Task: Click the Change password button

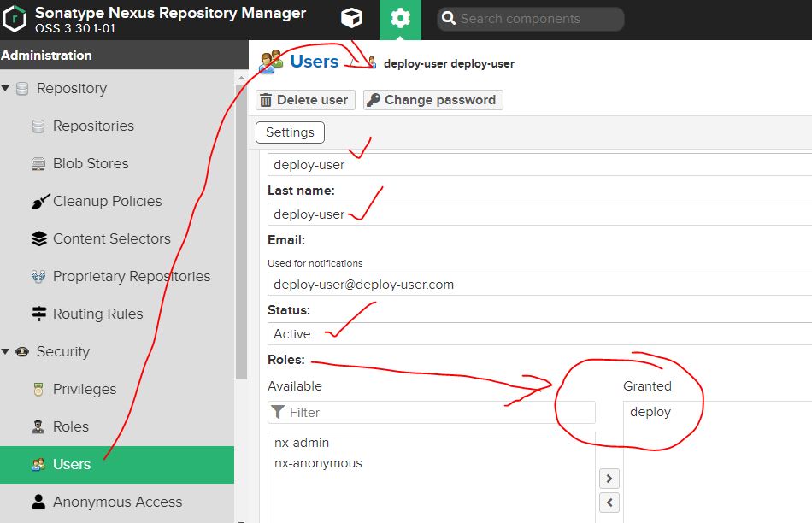Action: (433, 100)
